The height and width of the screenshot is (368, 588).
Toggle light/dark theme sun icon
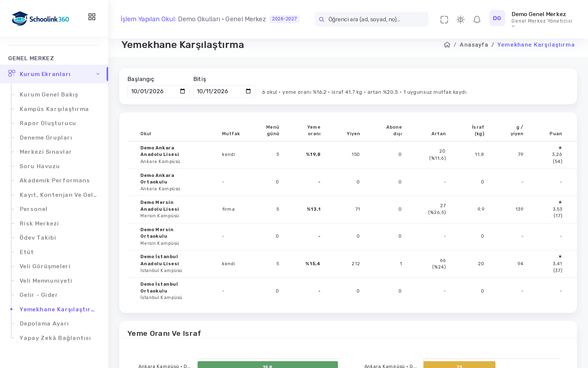460,19
